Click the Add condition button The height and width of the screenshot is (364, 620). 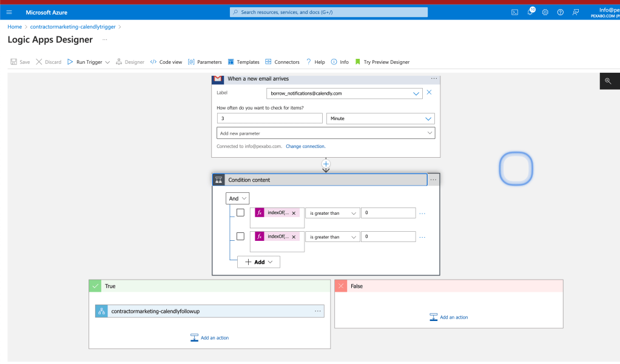click(258, 262)
